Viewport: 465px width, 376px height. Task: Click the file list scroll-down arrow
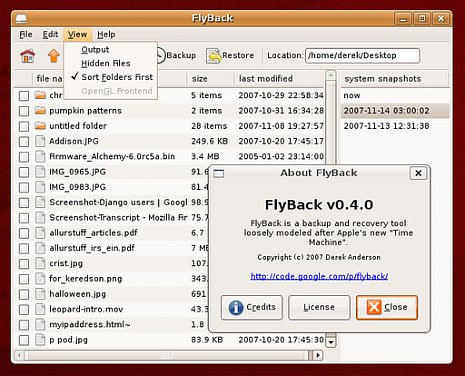point(331,342)
